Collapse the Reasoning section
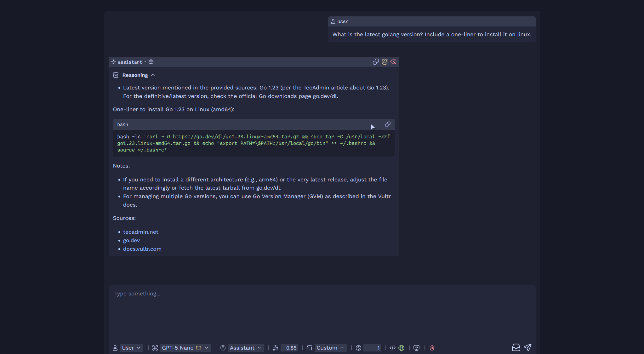The height and width of the screenshot is (354, 644). tap(153, 75)
